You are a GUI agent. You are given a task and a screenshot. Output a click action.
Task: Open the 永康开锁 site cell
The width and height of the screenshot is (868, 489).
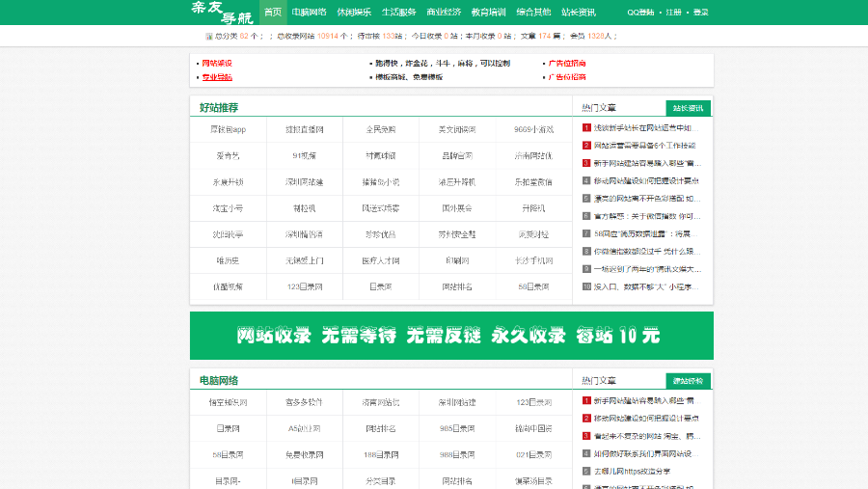[x=228, y=181]
